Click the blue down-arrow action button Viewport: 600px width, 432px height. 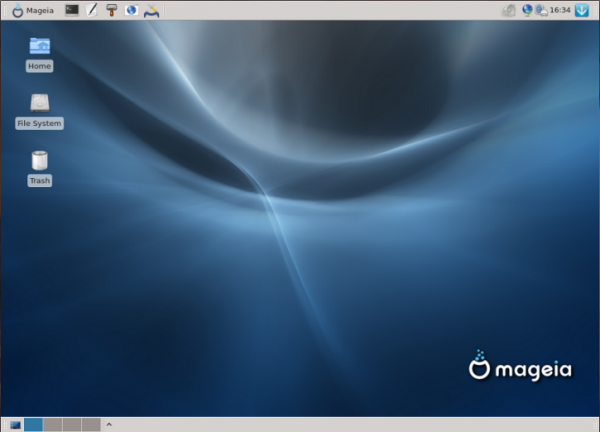[x=582, y=10]
